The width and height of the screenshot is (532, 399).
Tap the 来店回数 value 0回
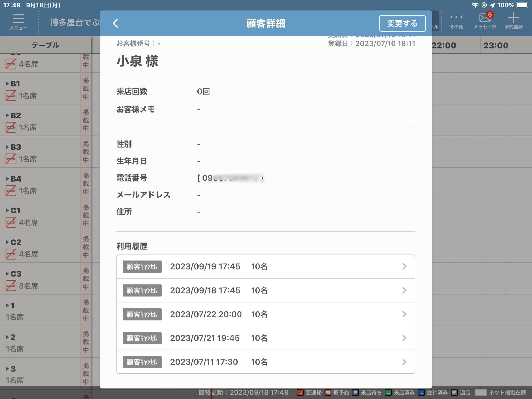tap(203, 91)
